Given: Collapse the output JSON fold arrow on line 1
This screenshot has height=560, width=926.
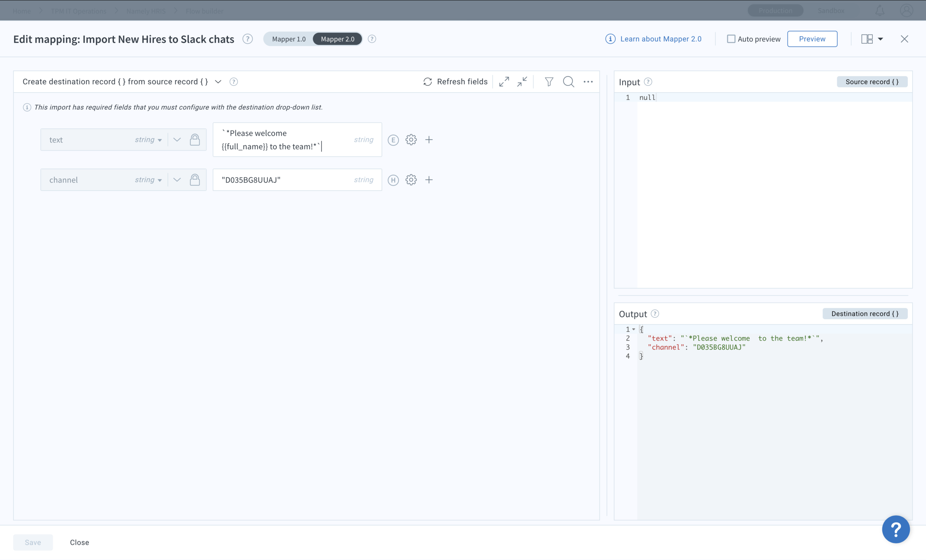Looking at the screenshot, I should 633,329.
